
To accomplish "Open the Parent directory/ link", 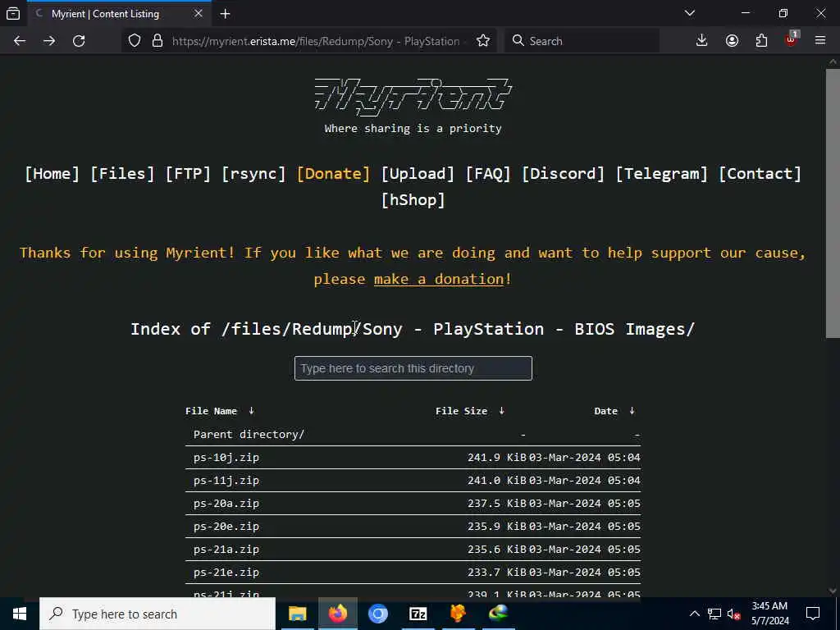I will [249, 435].
